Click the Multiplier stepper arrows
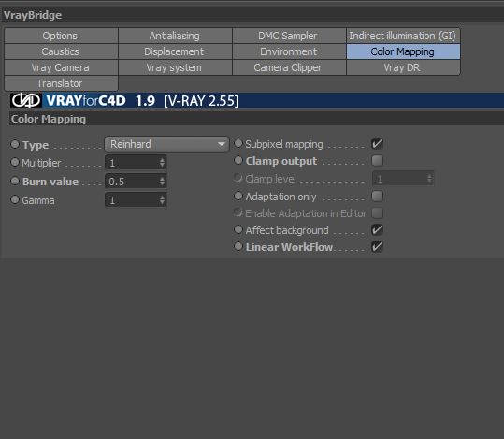 point(162,163)
